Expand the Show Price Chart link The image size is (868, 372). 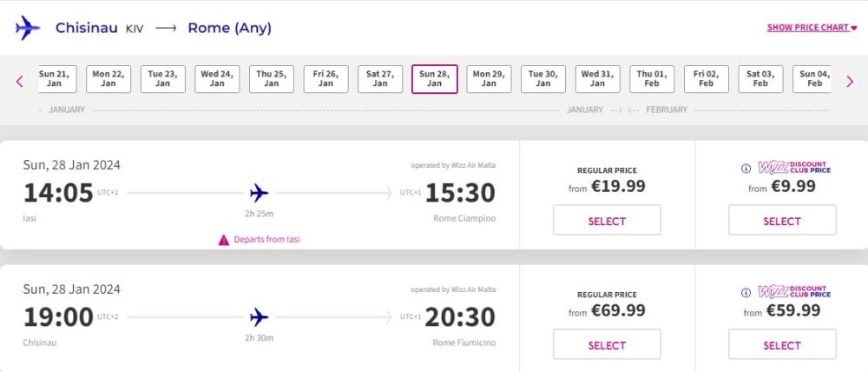pyautogui.click(x=812, y=28)
